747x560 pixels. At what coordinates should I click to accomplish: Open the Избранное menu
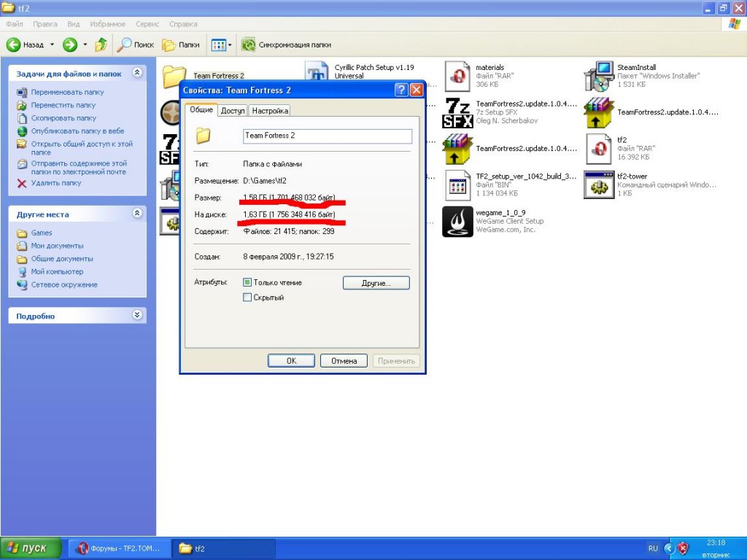pyautogui.click(x=108, y=24)
